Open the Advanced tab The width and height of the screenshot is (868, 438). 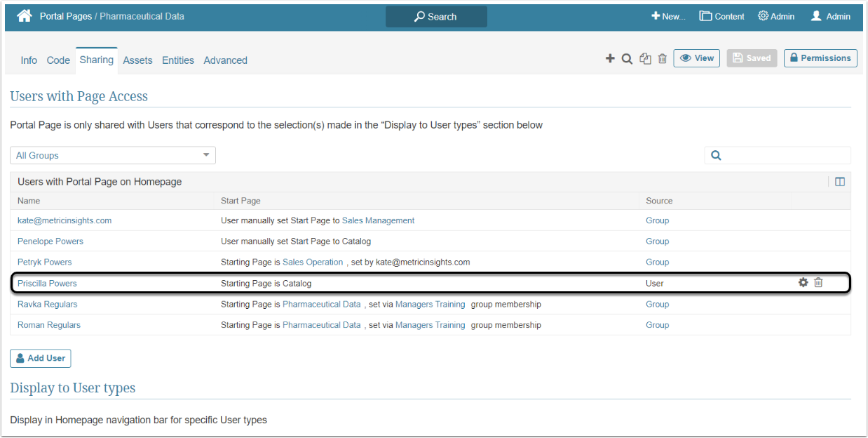[x=225, y=60]
